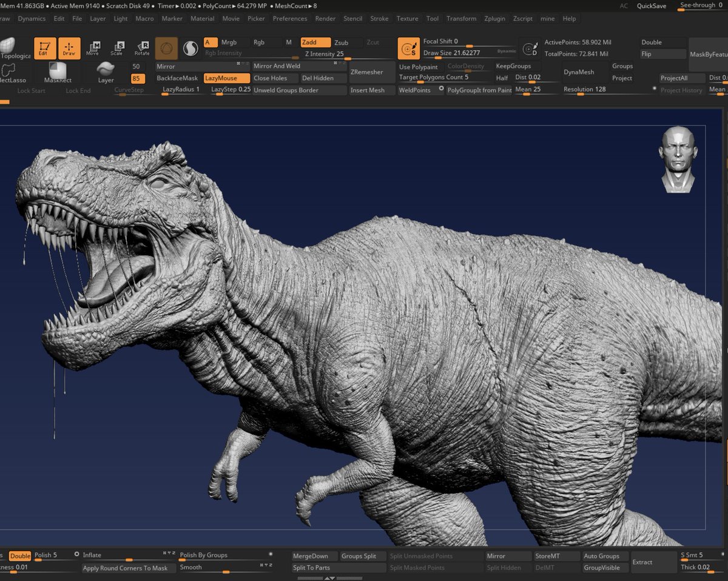Enable the BackfaceMask toggle
The image size is (728, 581).
(178, 78)
